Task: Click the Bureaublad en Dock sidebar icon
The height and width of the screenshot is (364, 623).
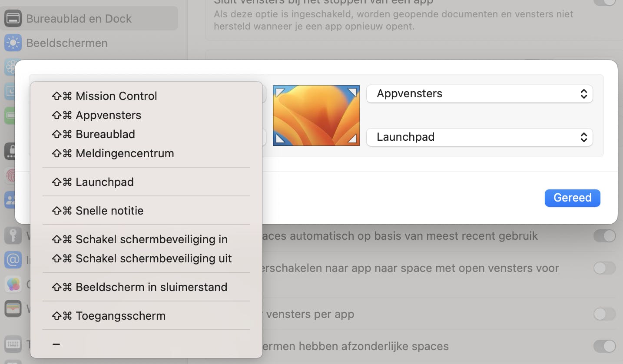Action: pos(13,19)
